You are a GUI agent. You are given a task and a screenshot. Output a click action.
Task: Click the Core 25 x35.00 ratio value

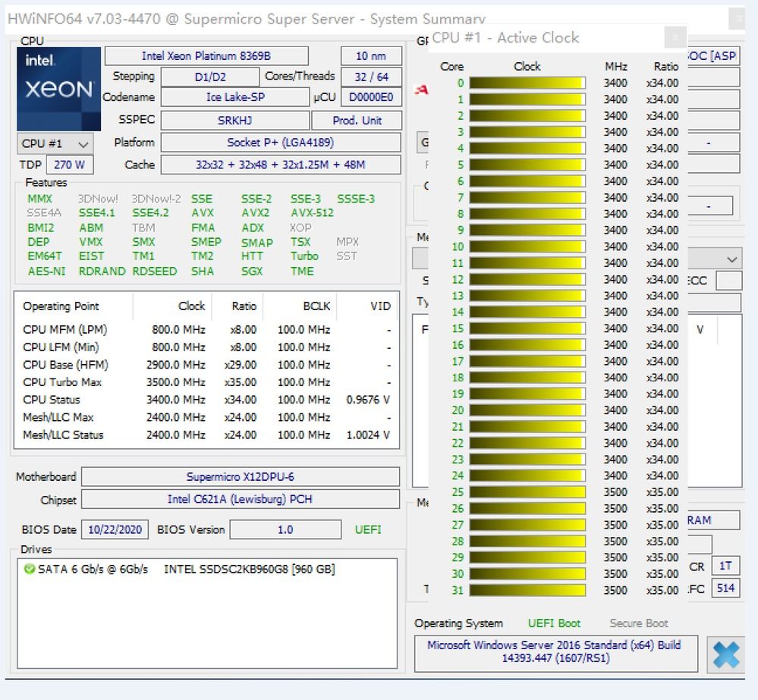click(x=662, y=491)
